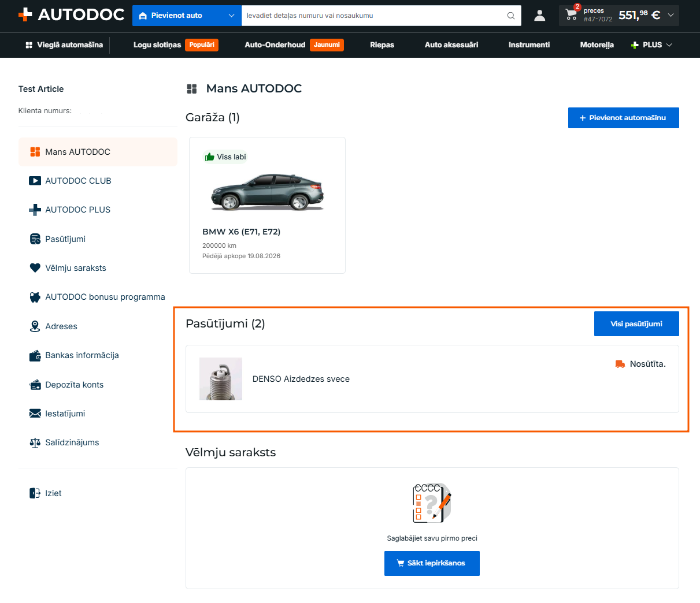
Task: Click the Saglabājiet savu pirmo preci text
Action: [432, 538]
